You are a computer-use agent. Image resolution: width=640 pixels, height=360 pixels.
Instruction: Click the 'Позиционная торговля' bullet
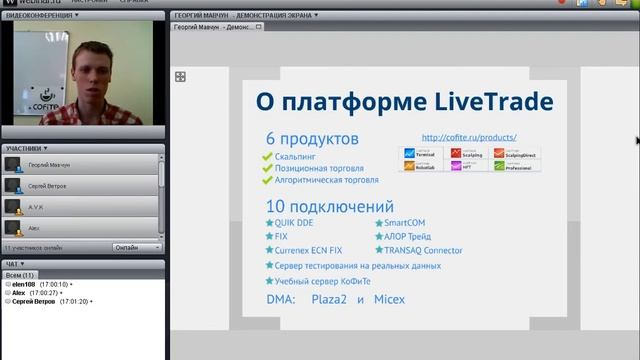[x=319, y=168]
